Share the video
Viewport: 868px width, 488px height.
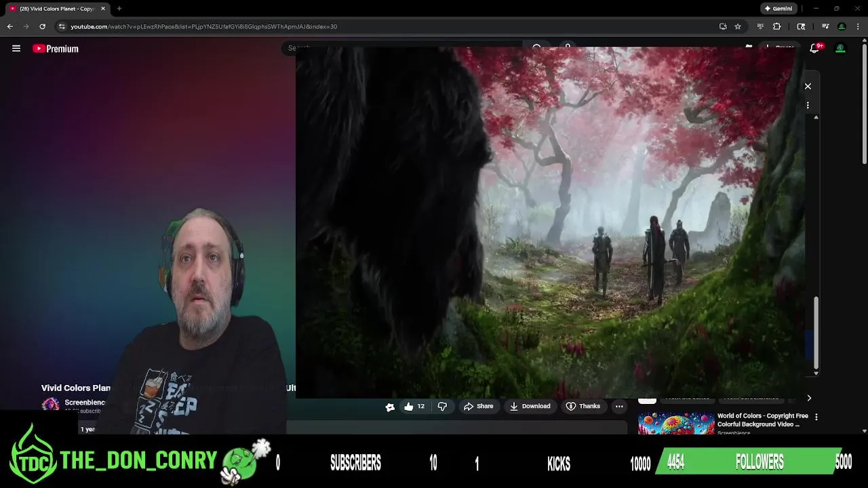[x=478, y=406]
